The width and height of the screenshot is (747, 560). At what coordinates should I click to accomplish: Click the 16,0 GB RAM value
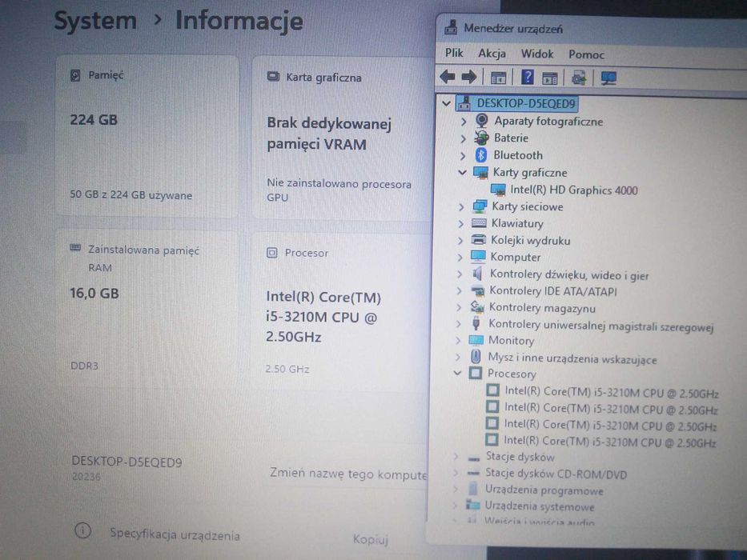(x=94, y=293)
